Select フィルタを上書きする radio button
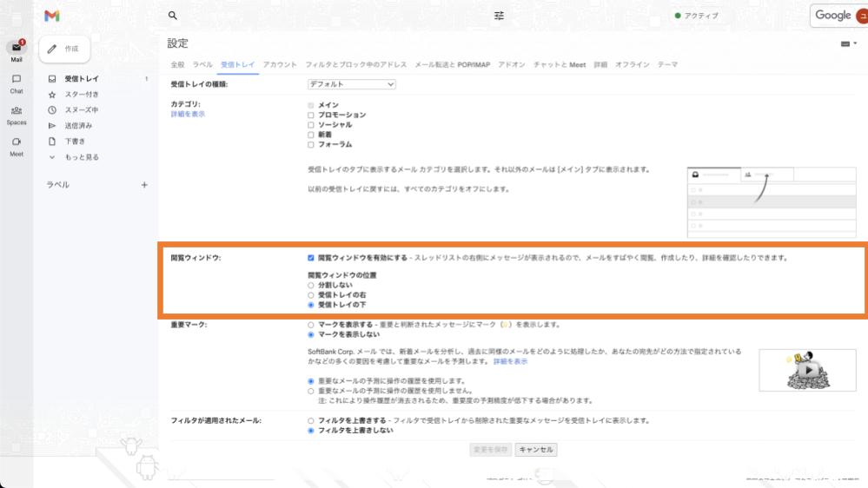This screenshot has height=488, width=868. pos(310,421)
